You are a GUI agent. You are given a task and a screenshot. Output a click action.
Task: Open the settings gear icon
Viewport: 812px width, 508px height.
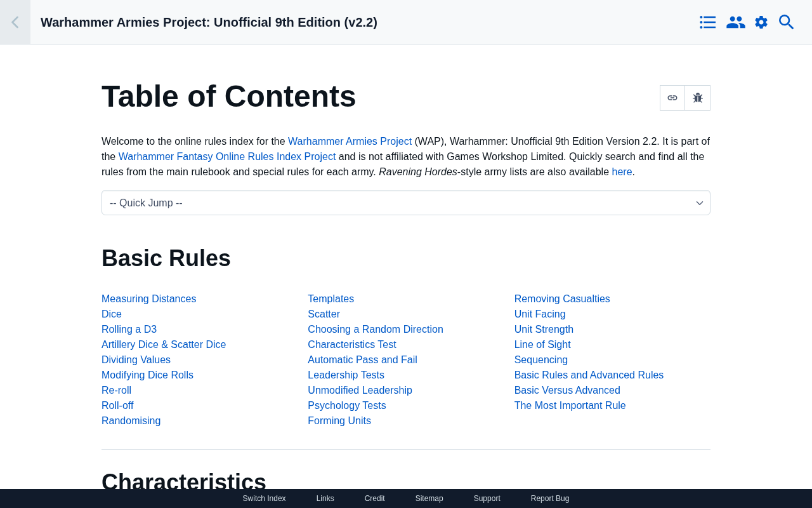761,22
